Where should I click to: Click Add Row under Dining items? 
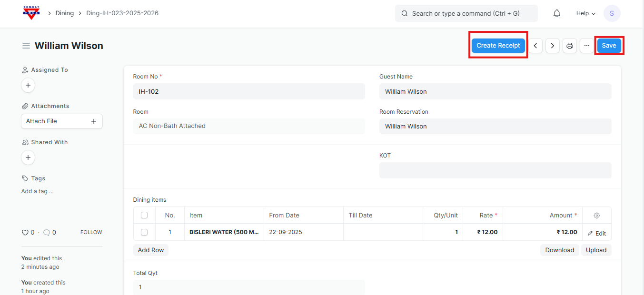pyautogui.click(x=151, y=250)
